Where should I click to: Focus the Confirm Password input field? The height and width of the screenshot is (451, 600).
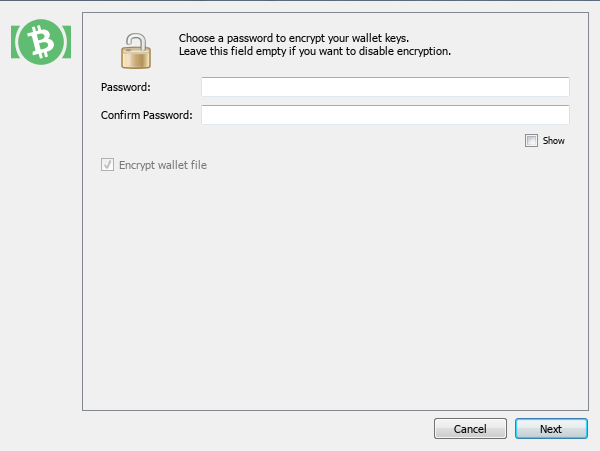tap(385, 115)
